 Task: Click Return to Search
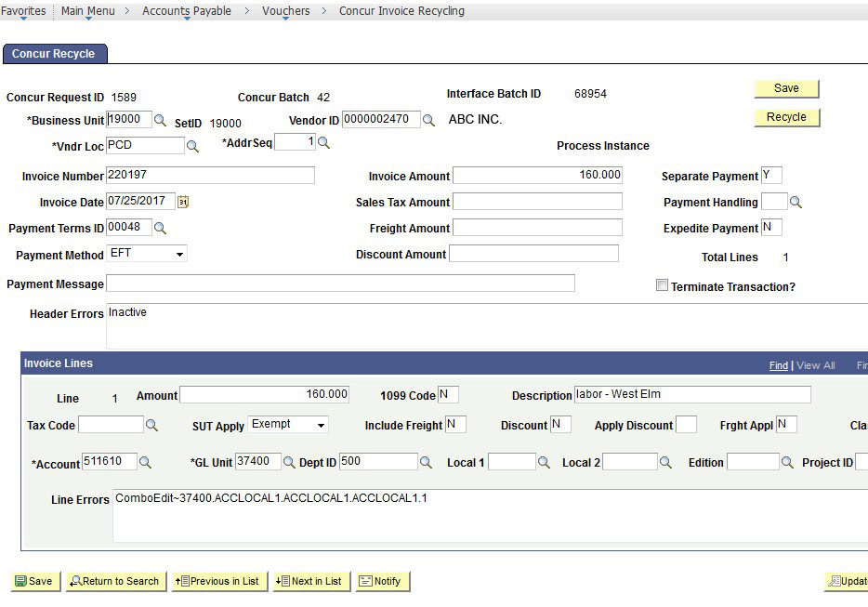point(115,581)
